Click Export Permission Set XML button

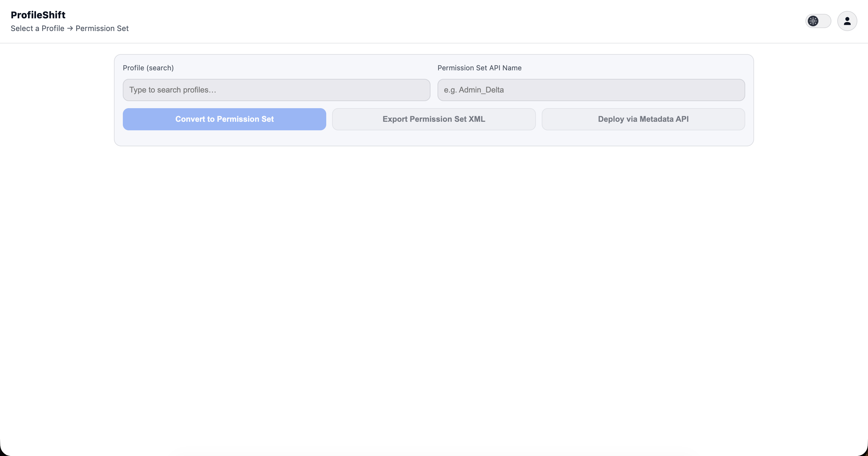coord(434,119)
